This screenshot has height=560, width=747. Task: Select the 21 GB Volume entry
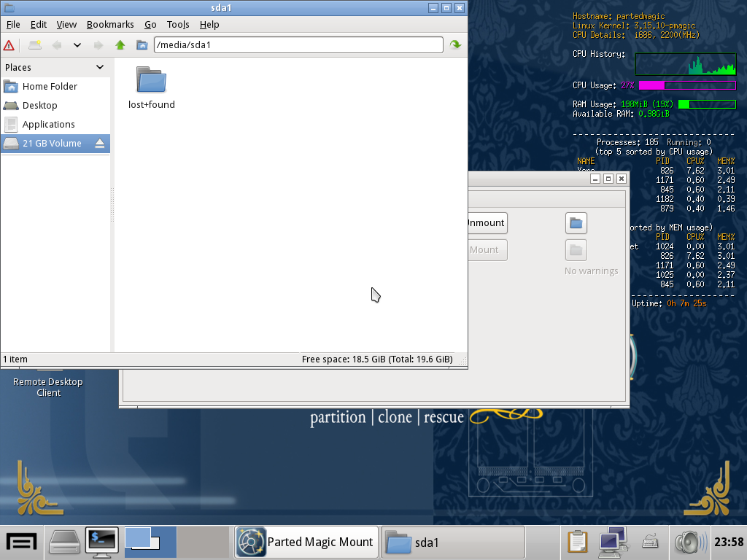coord(55,144)
